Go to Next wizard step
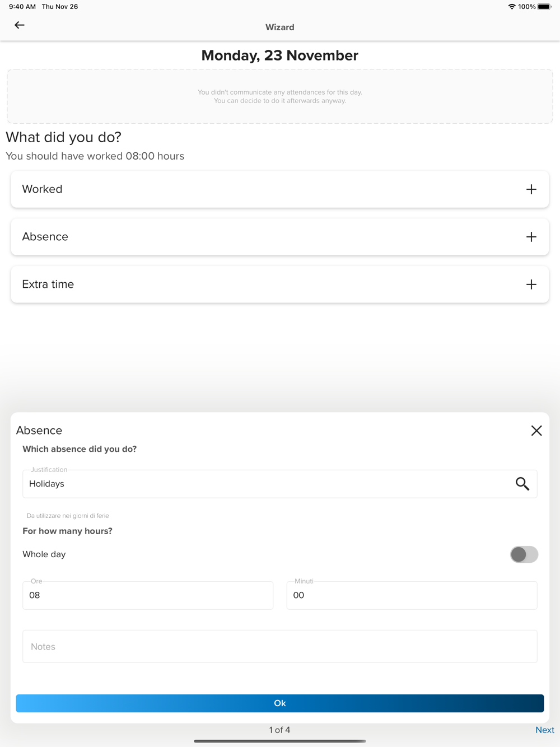Screen dimensions: 560x747 pyautogui.click(x=544, y=730)
